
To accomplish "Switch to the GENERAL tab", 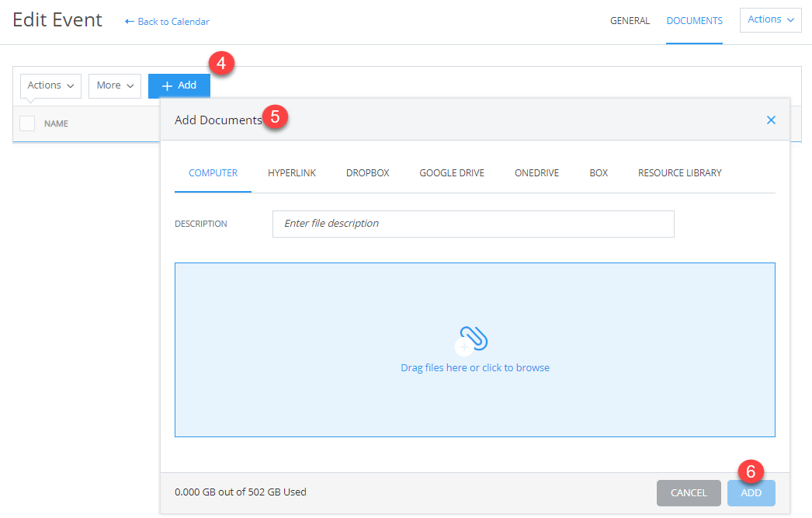I will tap(630, 21).
